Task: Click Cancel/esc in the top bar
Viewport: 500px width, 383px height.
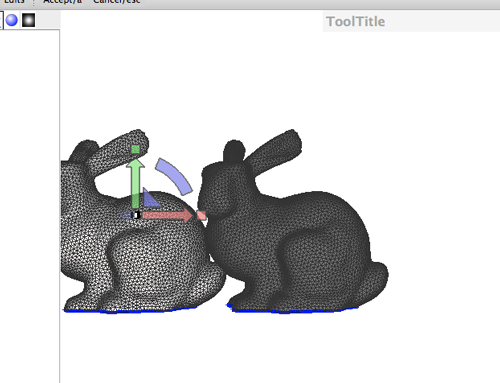Action: [x=117, y=2]
